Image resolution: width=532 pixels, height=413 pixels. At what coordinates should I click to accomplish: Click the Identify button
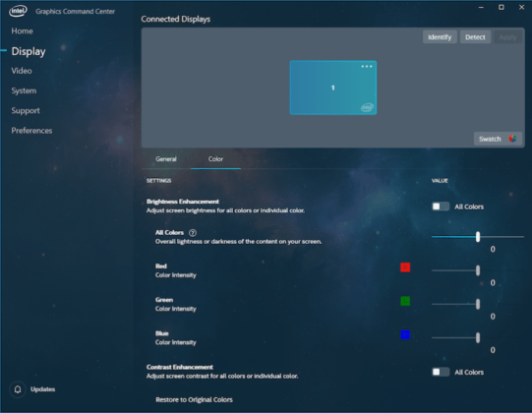click(x=440, y=37)
